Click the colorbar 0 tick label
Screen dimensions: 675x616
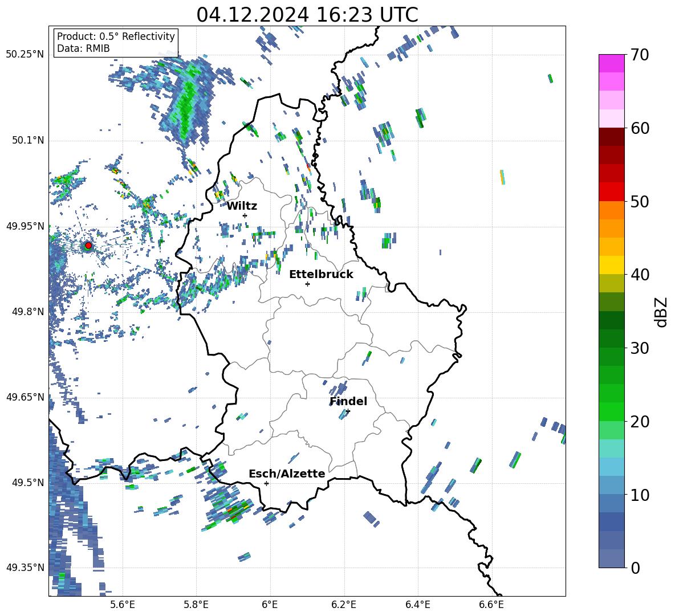(636, 568)
